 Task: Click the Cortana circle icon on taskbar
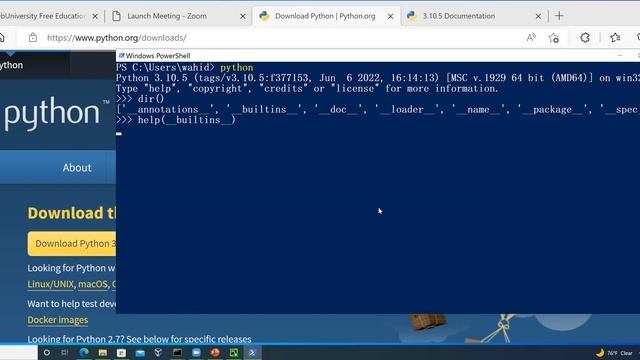click(x=47, y=353)
